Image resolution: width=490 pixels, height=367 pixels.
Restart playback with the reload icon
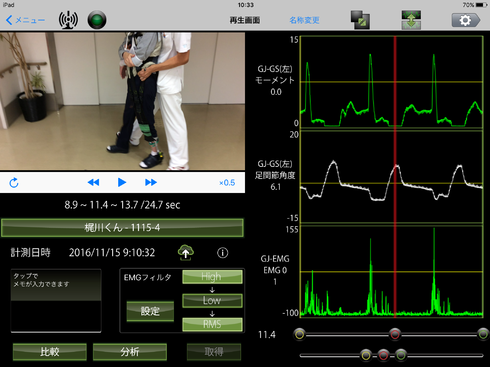point(14,183)
